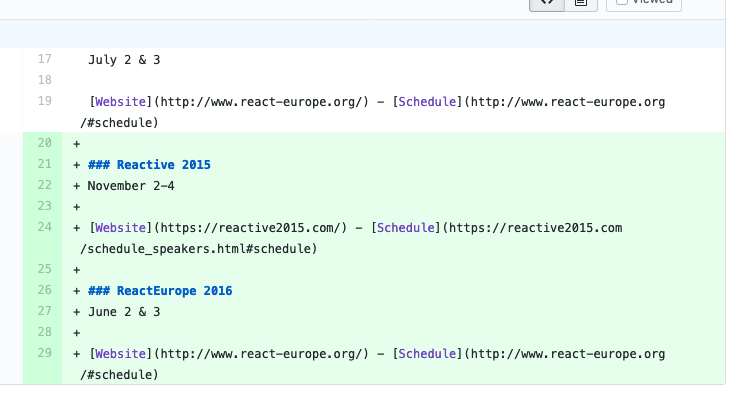This screenshot has width=739, height=401.
Task: Select added line number 25
Action: coord(44,269)
